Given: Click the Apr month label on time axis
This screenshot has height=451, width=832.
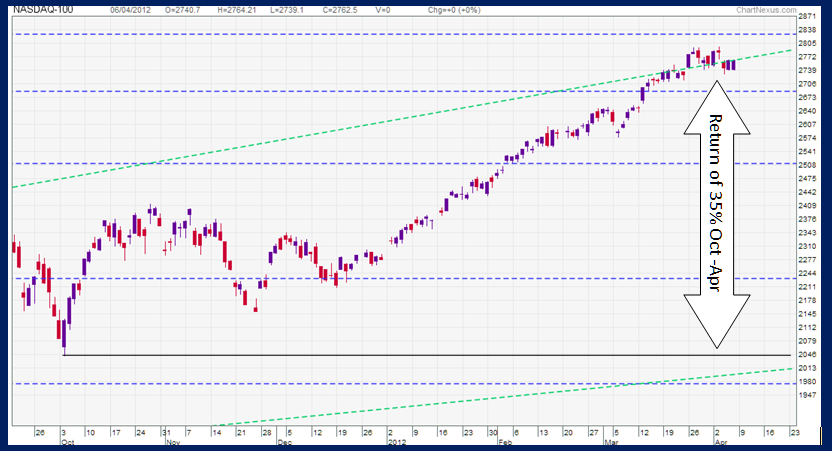Looking at the screenshot, I should (x=721, y=442).
